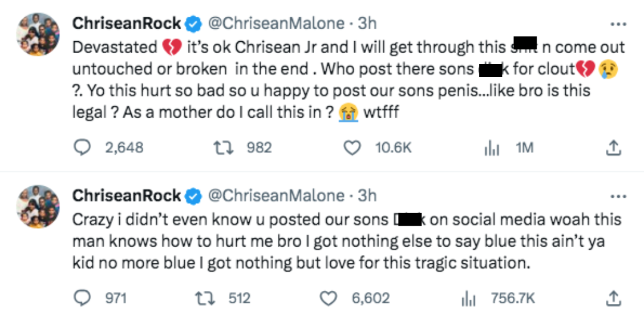
Task: Open ChriseanRock name on the "Devastated" tweet
Action: pyautogui.click(x=126, y=23)
